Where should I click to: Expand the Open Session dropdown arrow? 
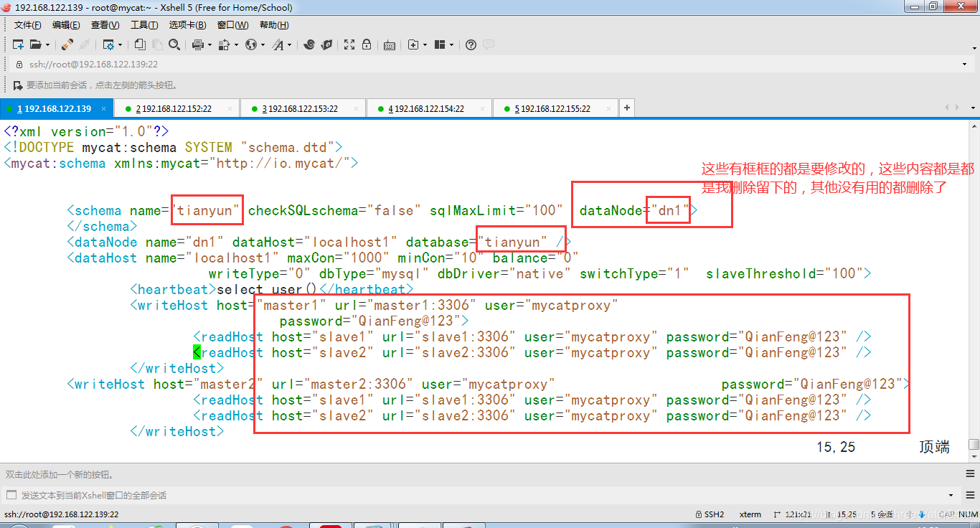tap(47, 44)
